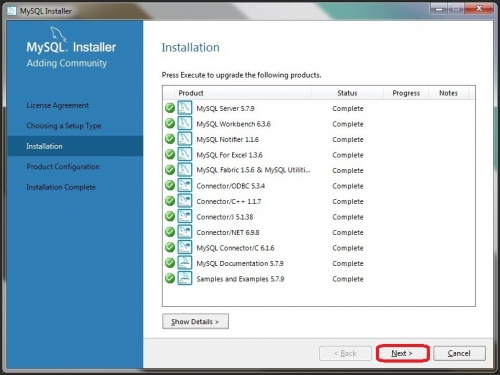Click the disabled Back button
Image resolution: width=500 pixels, height=375 pixels.
345,353
